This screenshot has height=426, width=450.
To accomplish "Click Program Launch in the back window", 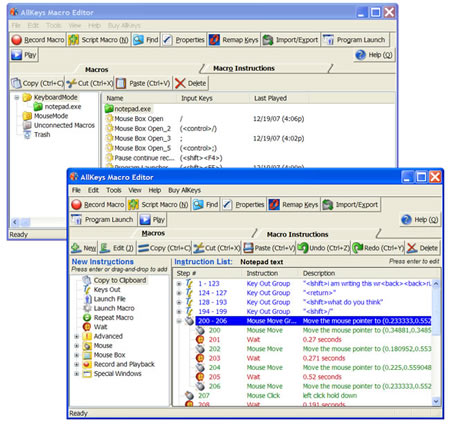I will (354, 40).
